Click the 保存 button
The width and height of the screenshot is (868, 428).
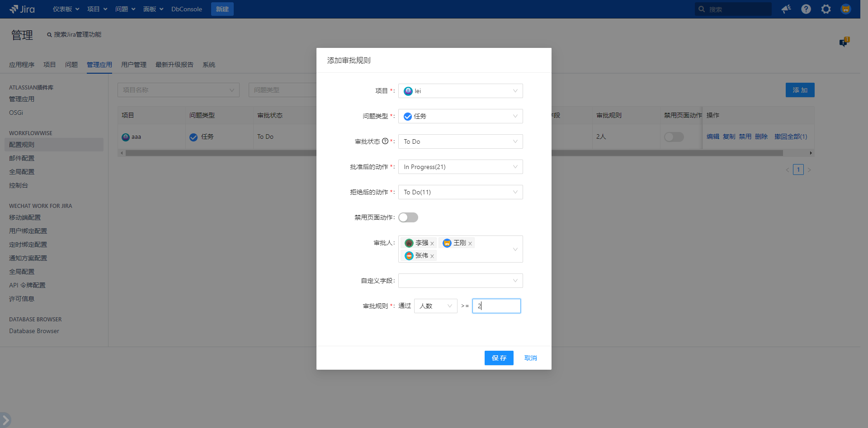(499, 358)
